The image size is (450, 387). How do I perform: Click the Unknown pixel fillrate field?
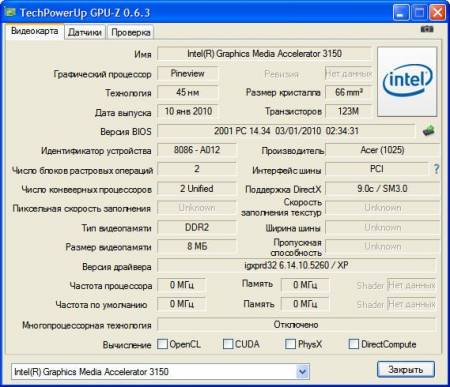(x=197, y=208)
